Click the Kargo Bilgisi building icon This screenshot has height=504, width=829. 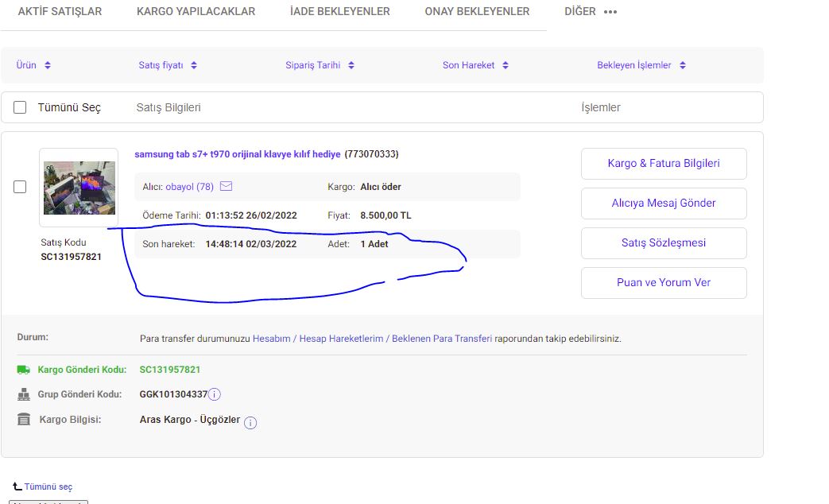(24, 420)
